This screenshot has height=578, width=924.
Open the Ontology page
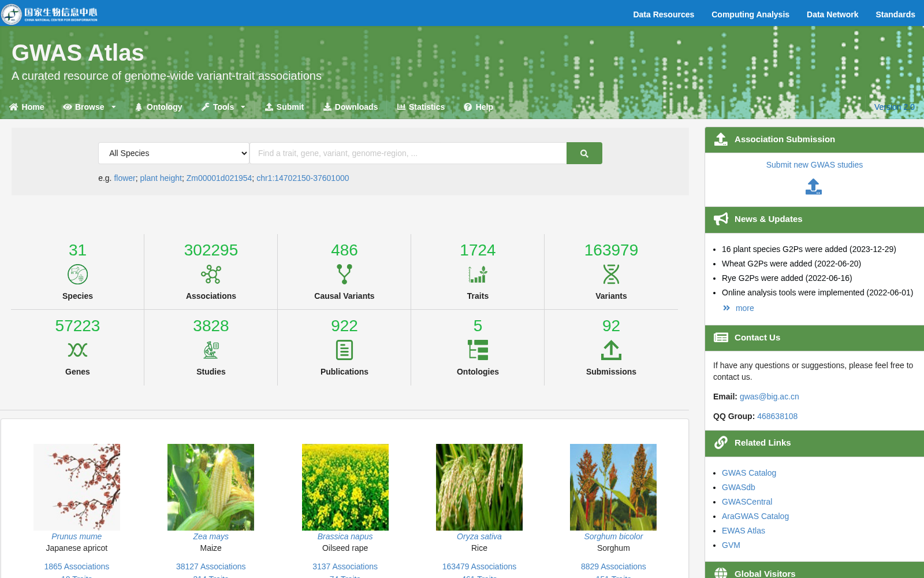coord(159,107)
